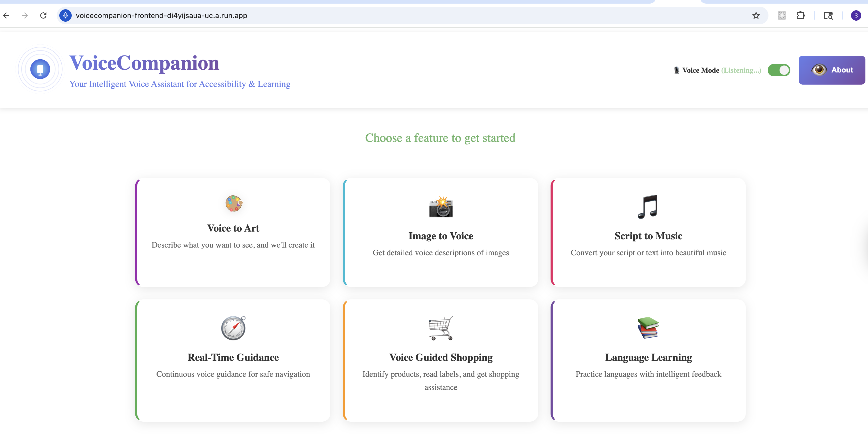Go back to previous page
The width and height of the screenshot is (868, 442).
pos(6,15)
